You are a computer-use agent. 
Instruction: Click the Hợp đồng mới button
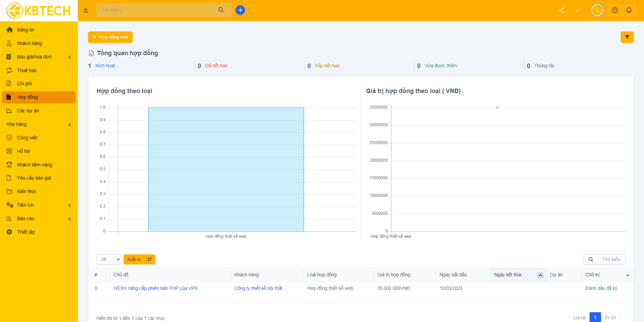(110, 37)
